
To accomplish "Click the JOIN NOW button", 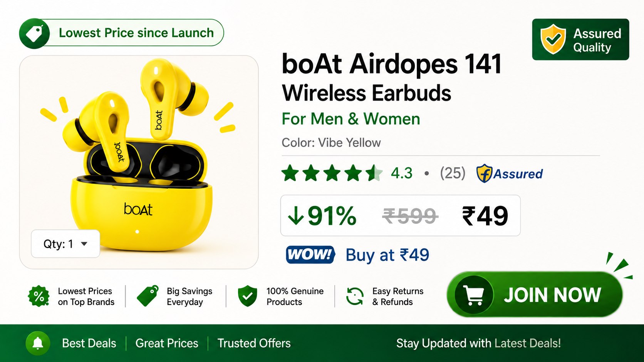I will coord(535,295).
